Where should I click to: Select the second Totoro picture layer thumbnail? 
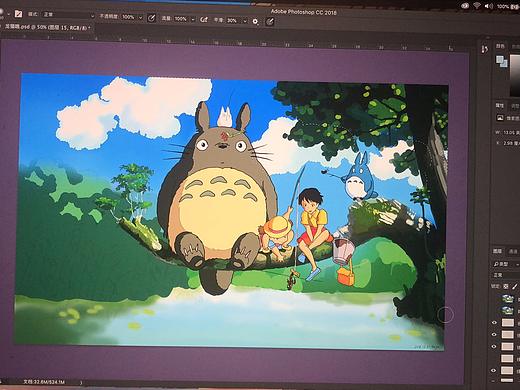(x=508, y=311)
